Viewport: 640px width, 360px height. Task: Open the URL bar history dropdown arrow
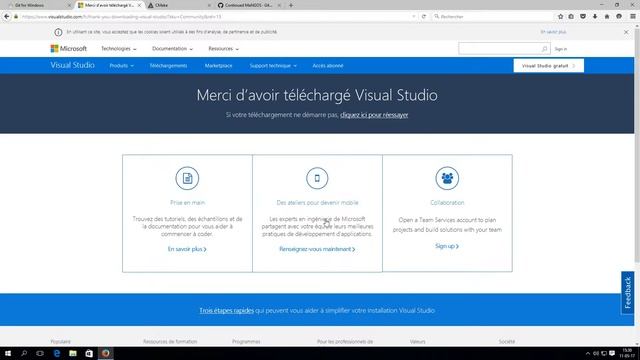point(413,17)
